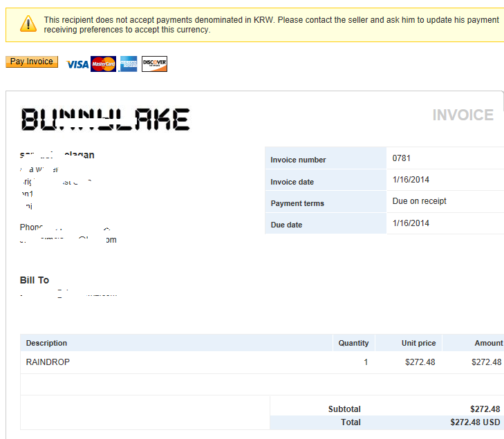The height and width of the screenshot is (439, 504).
Task: Click the RAINDROP quantity value 1
Action: 366,362
